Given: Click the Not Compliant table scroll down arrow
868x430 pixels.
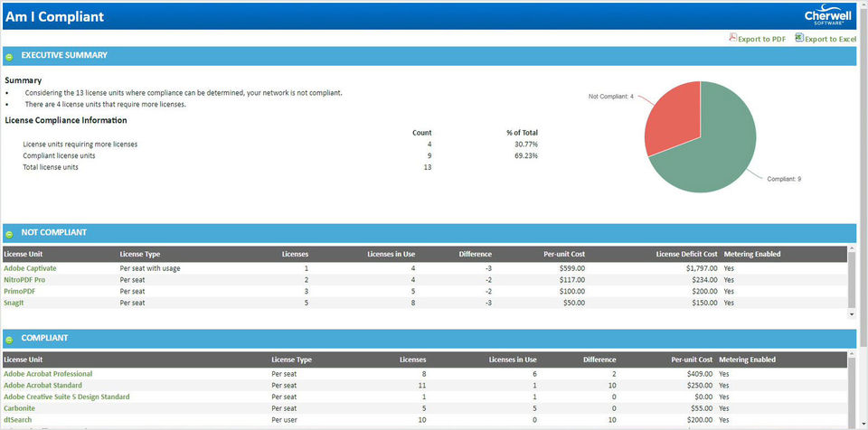Looking at the screenshot, I should click(x=852, y=313).
